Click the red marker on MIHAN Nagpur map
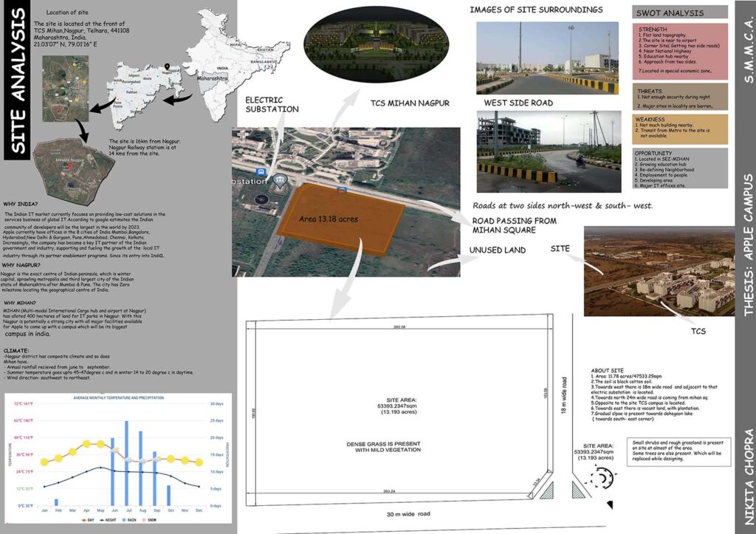 point(70,166)
